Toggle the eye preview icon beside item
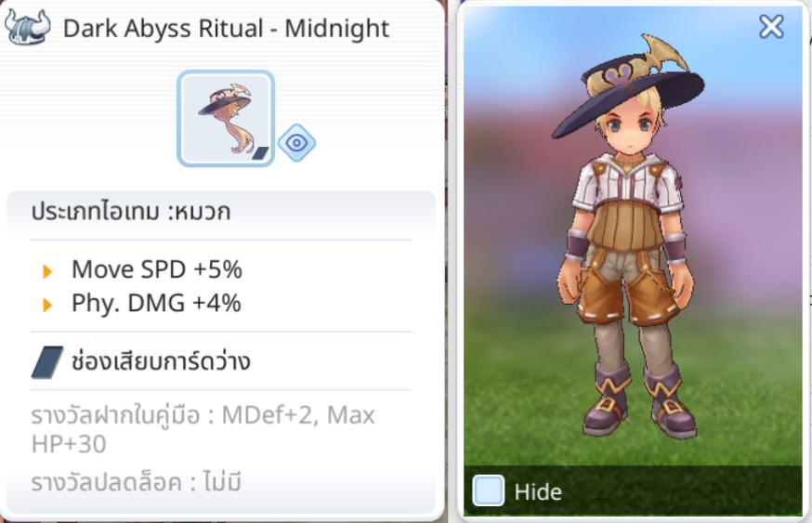Screen dimensions: 812x523 click(x=296, y=143)
